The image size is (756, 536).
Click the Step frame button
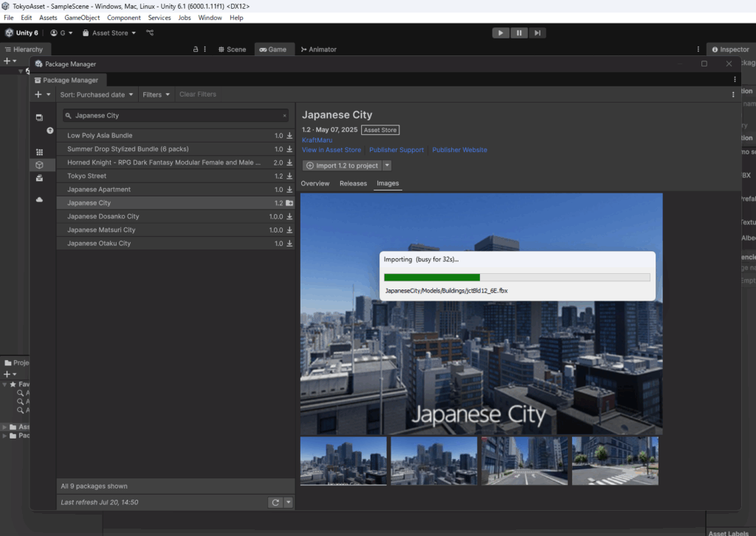coord(537,32)
